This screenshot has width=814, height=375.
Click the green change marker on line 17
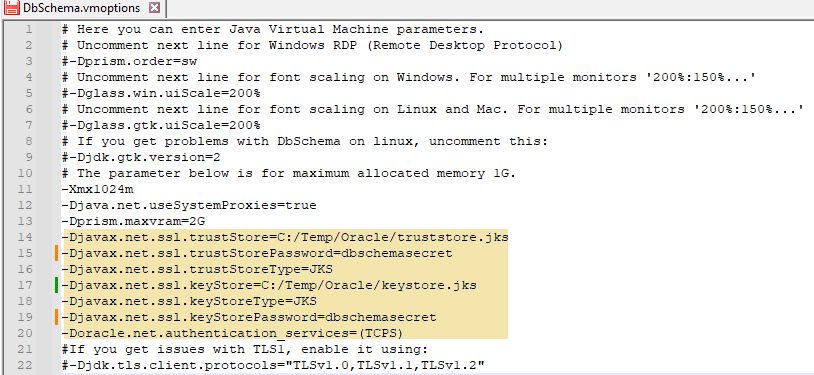click(56, 286)
